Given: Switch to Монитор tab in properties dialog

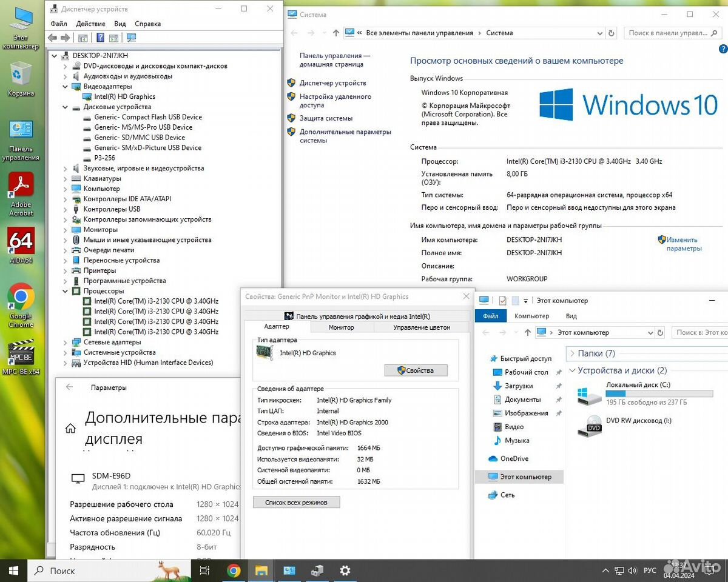Looking at the screenshot, I should point(342,327).
